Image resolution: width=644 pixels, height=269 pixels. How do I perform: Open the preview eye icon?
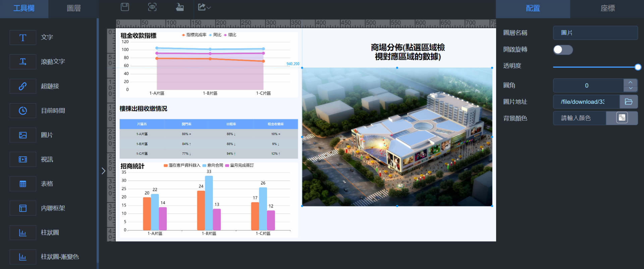152,7
